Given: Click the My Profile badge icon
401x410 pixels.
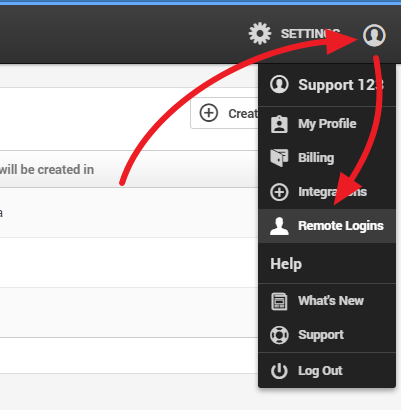Looking at the screenshot, I should coord(279,124).
